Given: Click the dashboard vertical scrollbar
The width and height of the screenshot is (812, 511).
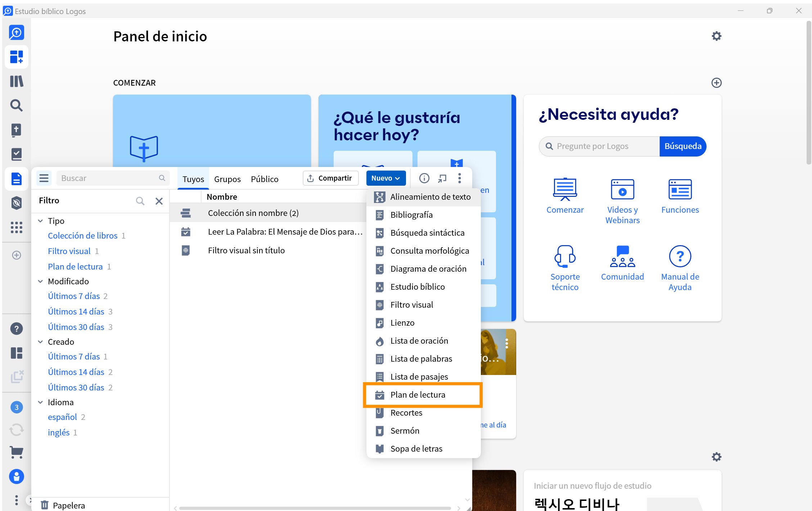Looking at the screenshot, I should tap(808, 93).
